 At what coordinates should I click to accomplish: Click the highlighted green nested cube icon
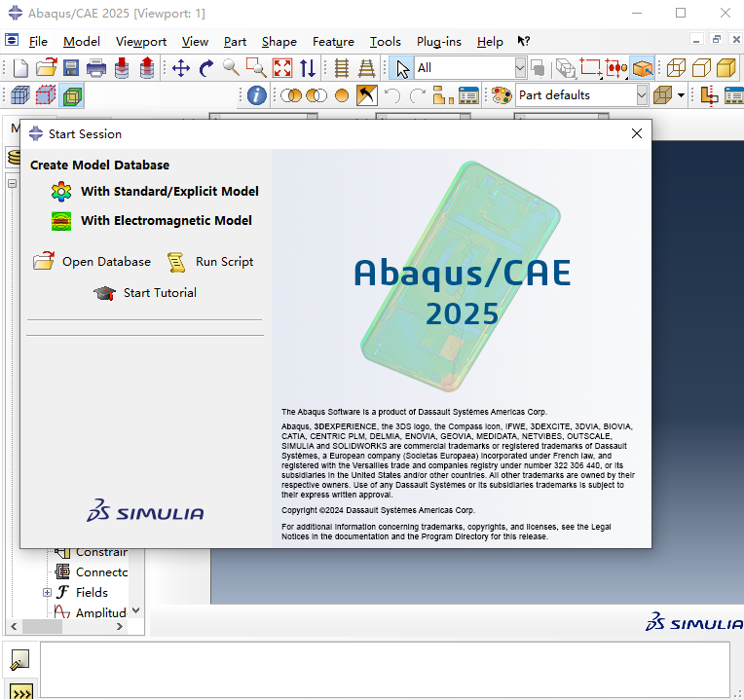(72, 95)
